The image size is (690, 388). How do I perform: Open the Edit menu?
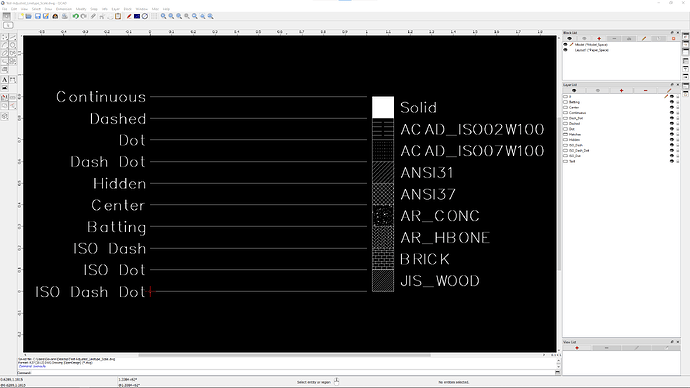click(14, 9)
